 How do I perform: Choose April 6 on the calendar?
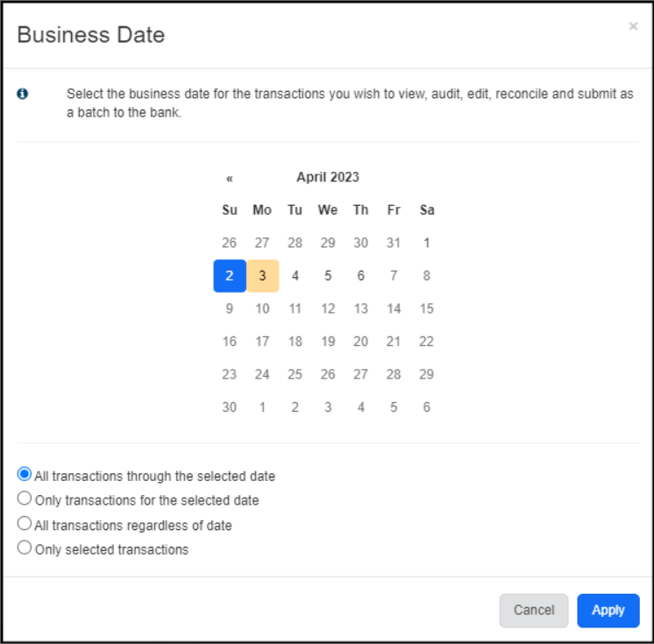(x=361, y=275)
